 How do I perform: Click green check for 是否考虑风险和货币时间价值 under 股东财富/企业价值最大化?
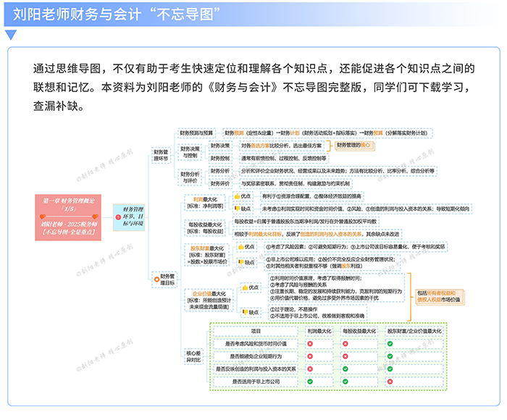pyautogui.click(x=390, y=344)
